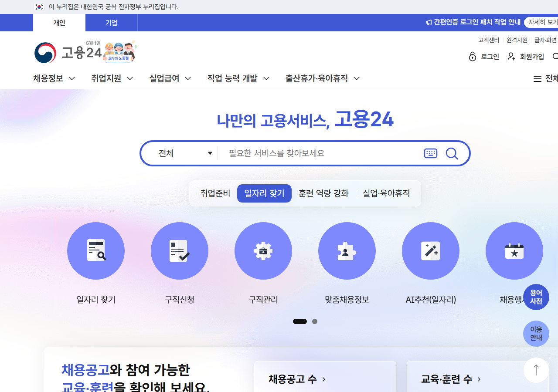This screenshot has width=558, height=392.
Task: Click the 고객센터 link
Action: pos(489,40)
